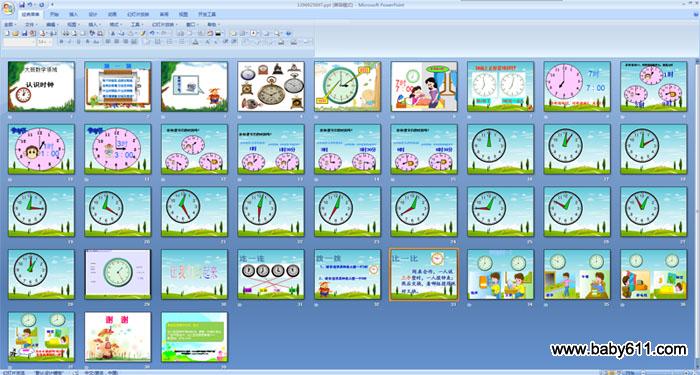Click Open folder icon in classic toolbar
The height and width of the screenshot is (375, 700).
[15, 33]
